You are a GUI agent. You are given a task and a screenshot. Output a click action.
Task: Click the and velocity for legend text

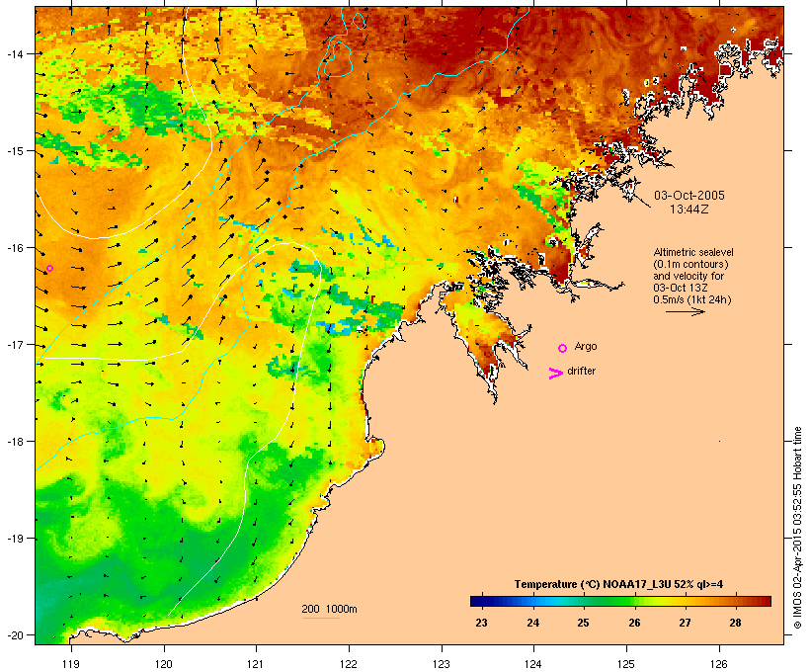click(x=688, y=276)
